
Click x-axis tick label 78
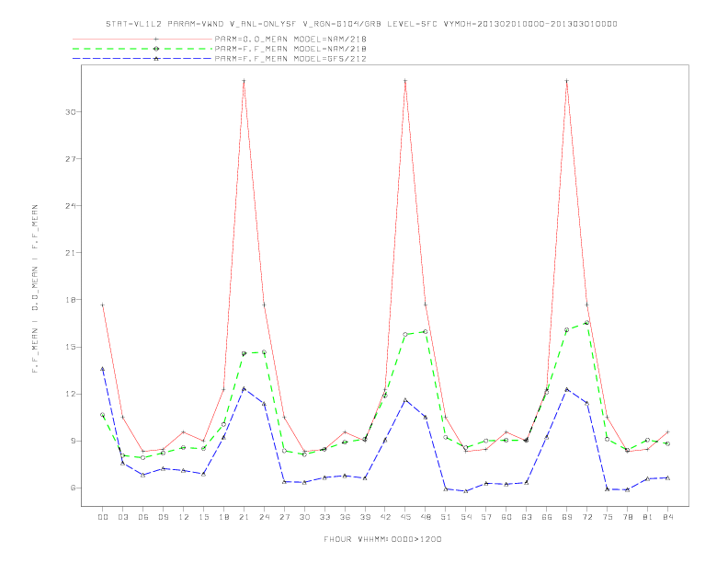pos(627,517)
